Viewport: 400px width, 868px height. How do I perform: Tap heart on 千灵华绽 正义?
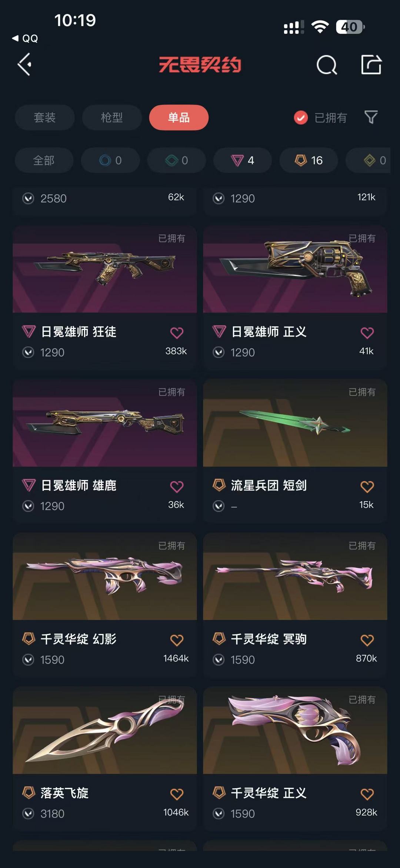coord(367,794)
